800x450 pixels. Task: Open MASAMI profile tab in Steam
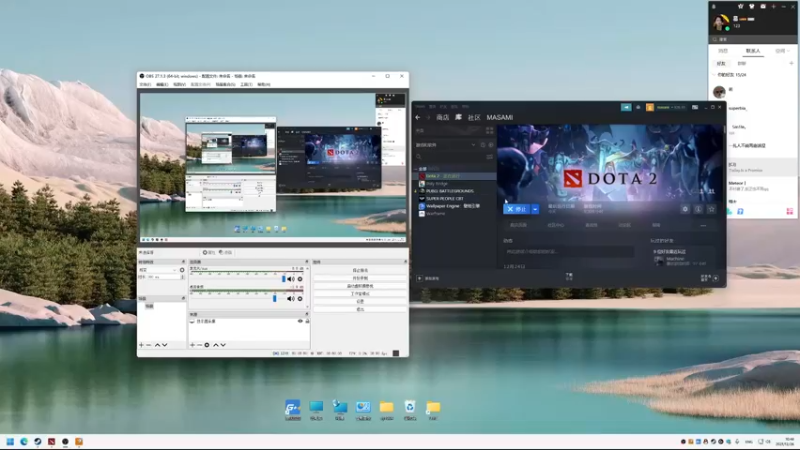coord(499,117)
